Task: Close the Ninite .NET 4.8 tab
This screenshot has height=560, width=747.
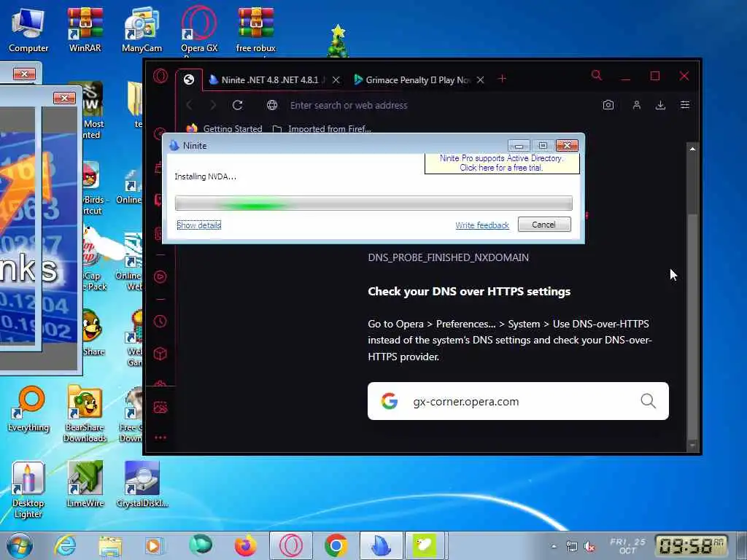Action: click(x=336, y=80)
